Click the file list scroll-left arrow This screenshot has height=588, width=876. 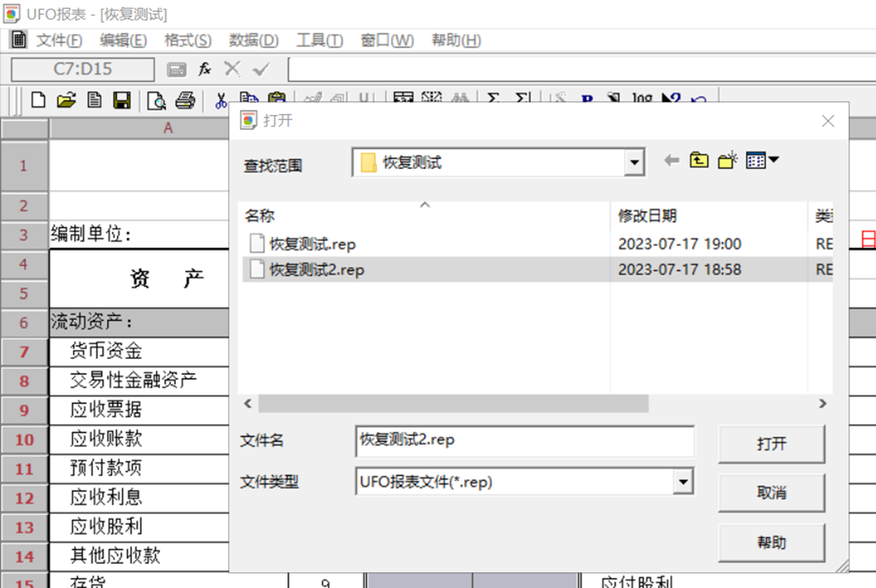point(248,403)
